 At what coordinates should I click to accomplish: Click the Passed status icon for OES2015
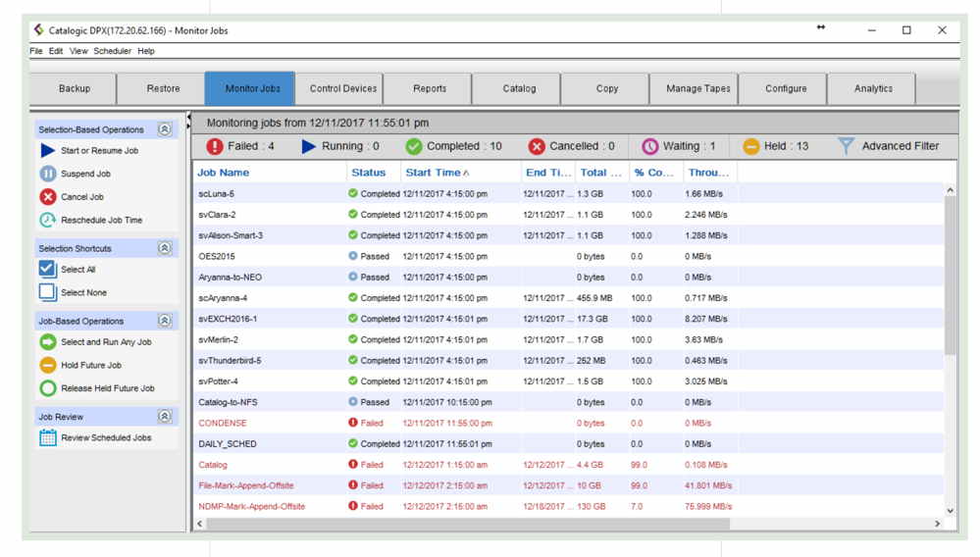coord(353,256)
